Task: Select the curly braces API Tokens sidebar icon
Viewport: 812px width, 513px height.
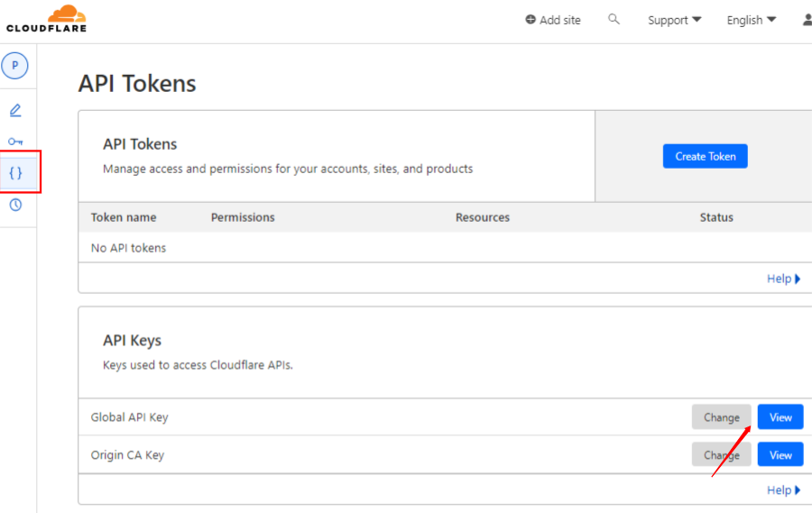Action: [15, 172]
